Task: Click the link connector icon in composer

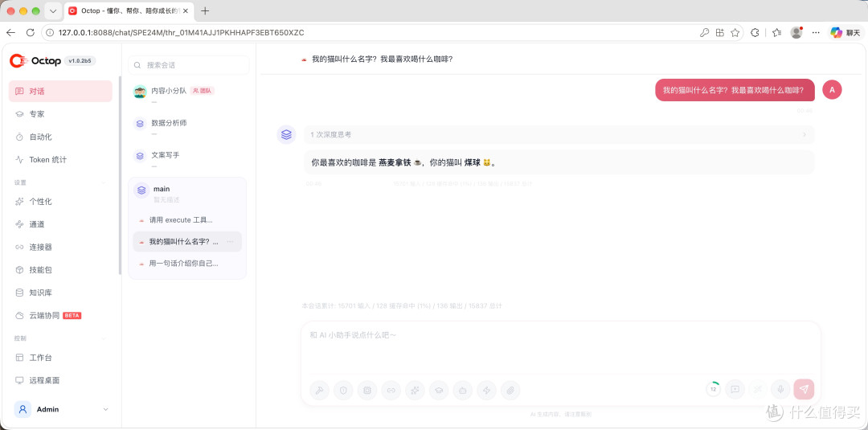Action: tap(391, 390)
